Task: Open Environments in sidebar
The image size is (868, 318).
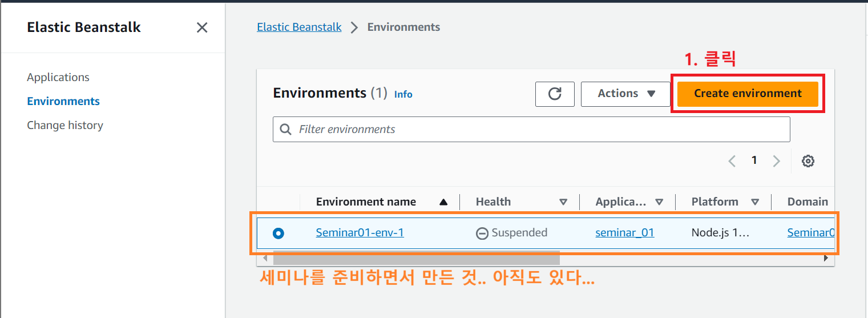Action: click(x=63, y=101)
